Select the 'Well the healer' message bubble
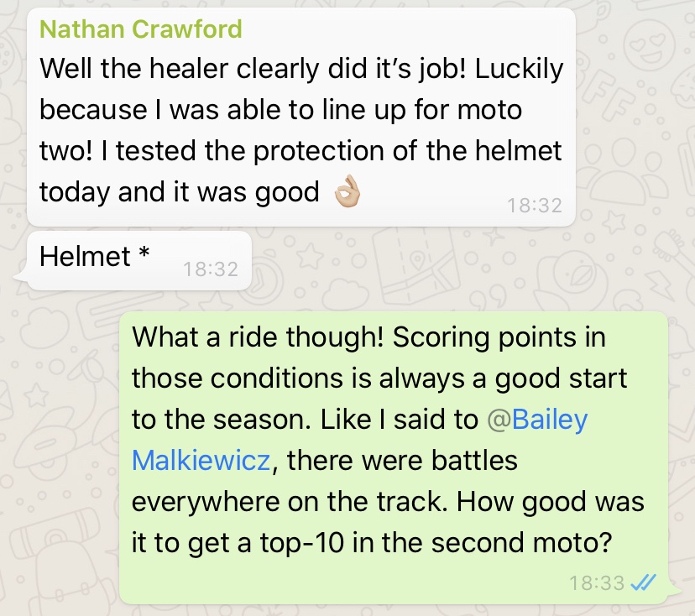Viewport: 695px width, 616px height. (x=301, y=117)
